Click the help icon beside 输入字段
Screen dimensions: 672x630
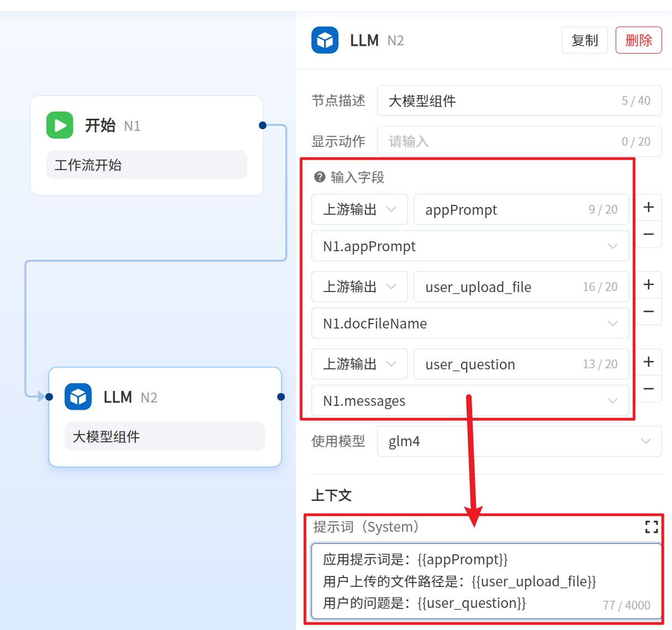click(319, 177)
